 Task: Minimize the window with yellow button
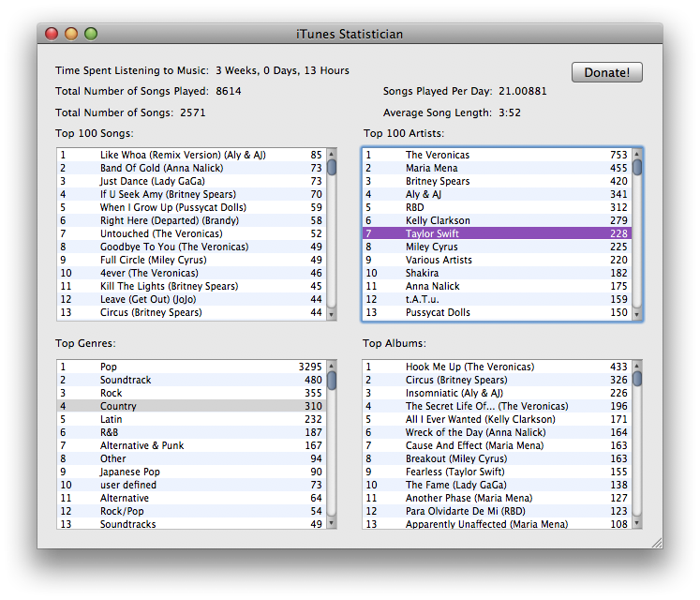[71, 34]
